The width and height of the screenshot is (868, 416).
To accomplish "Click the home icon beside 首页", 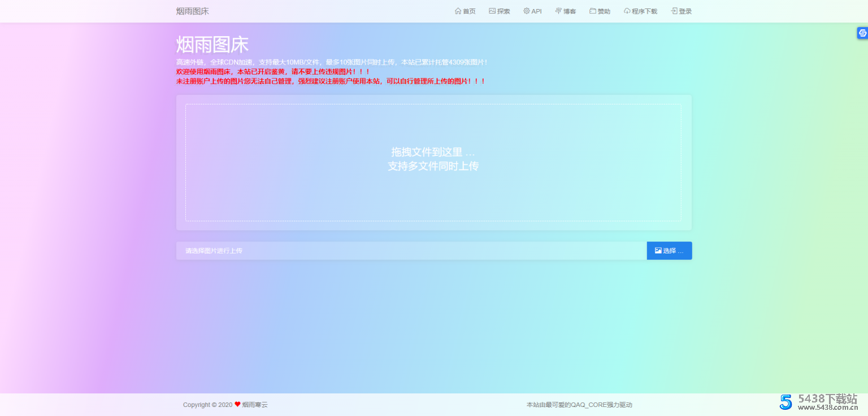I will pos(458,11).
